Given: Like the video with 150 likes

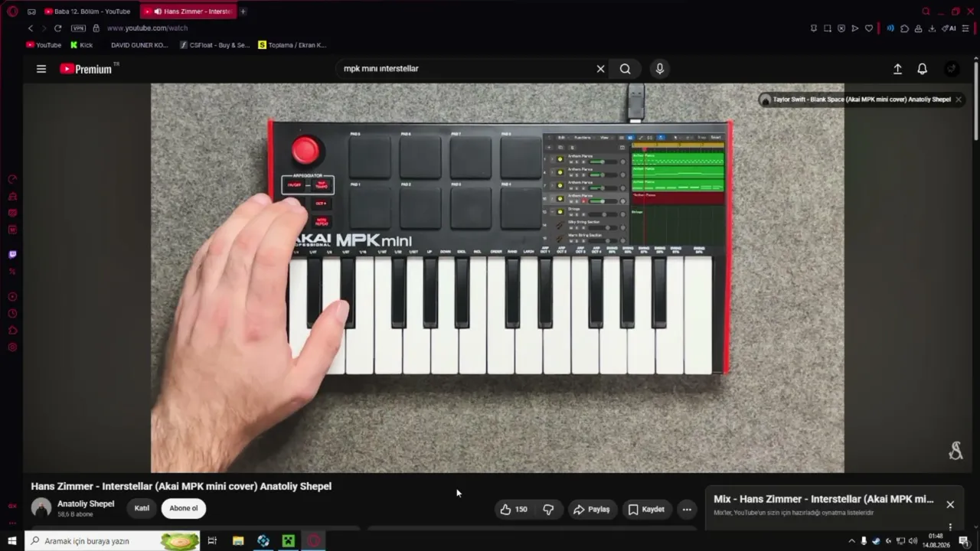Looking at the screenshot, I should point(514,509).
